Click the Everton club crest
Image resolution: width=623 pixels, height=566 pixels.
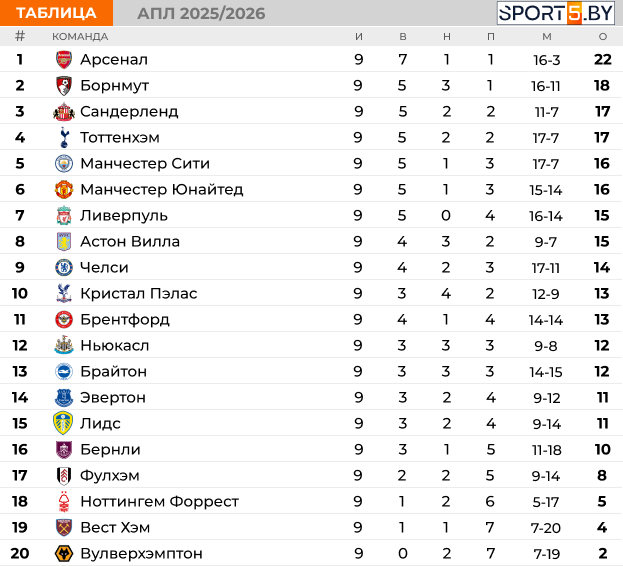64,398
